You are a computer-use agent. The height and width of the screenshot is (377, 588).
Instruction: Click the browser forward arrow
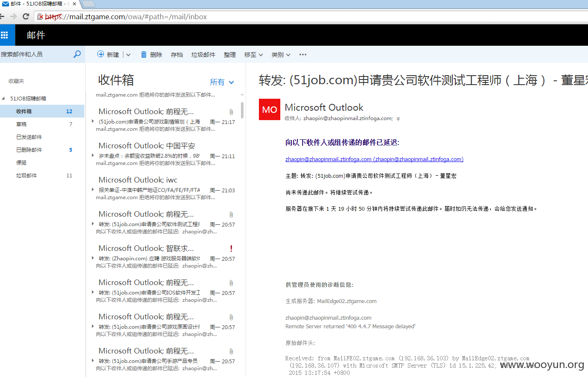pyautogui.click(x=13, y=16)
